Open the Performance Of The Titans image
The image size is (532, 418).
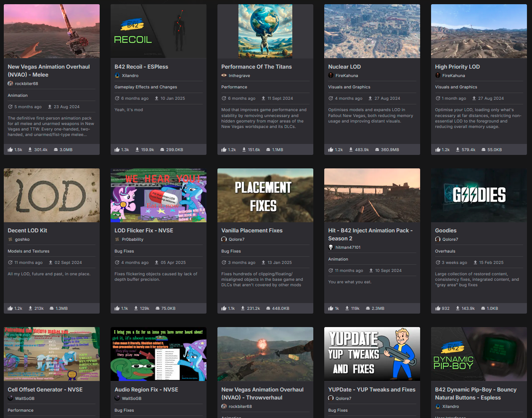(265, 31)
